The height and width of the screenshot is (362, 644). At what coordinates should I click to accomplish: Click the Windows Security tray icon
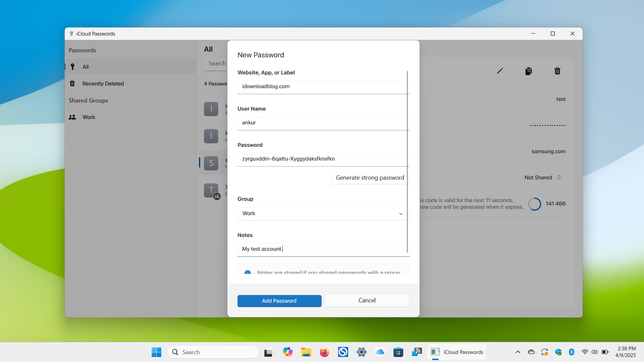click(558, 352)
